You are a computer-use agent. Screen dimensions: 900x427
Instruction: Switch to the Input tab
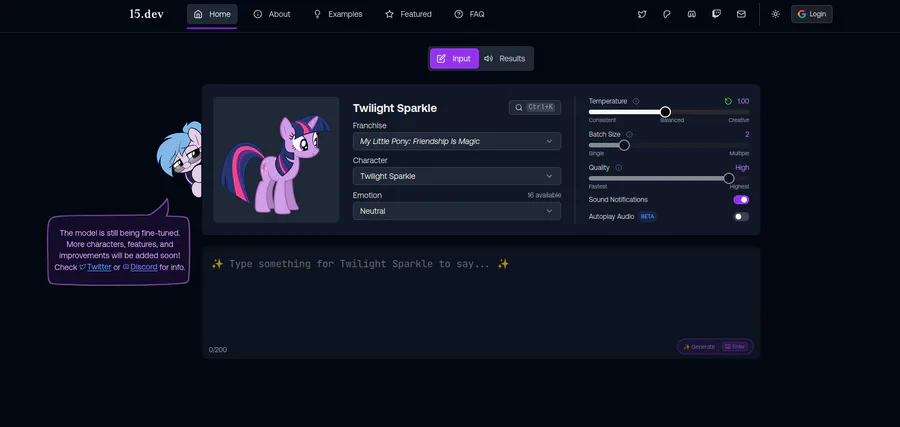[454, 59]
